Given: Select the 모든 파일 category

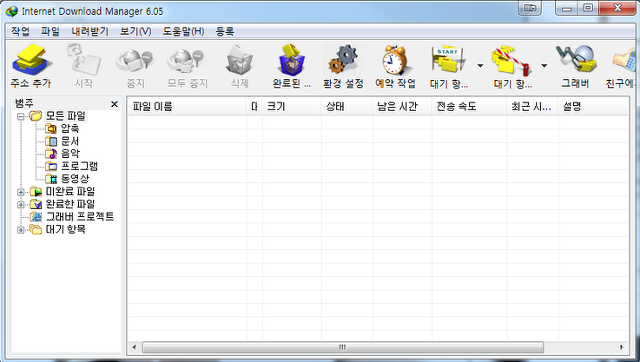Looking at the screenshot, I should point(65,116).
